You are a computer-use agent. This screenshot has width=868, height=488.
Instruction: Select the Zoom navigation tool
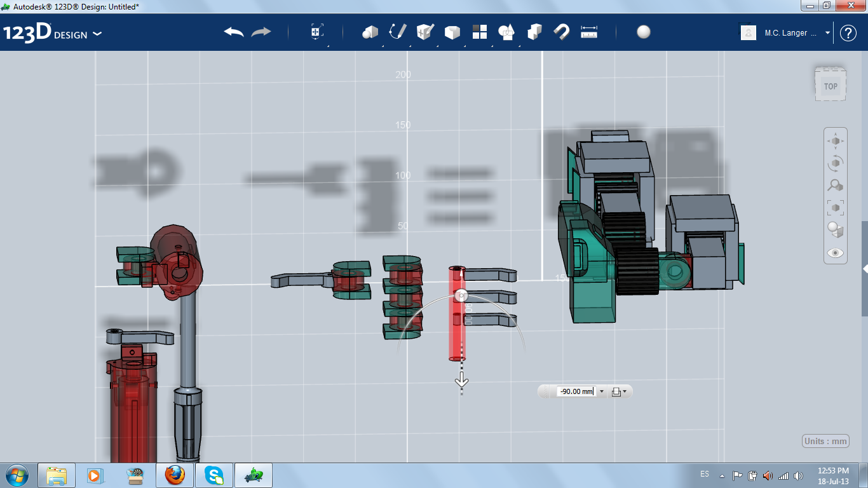(836, 186)
